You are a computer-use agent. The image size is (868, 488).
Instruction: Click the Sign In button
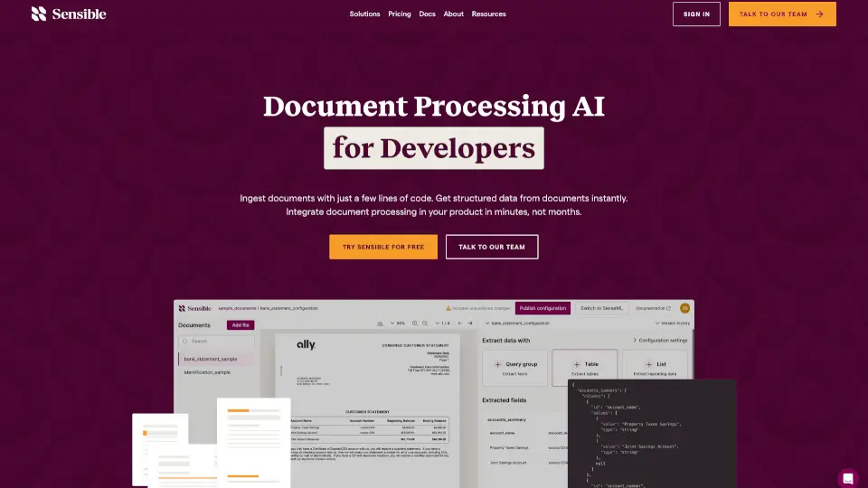pos(696,14)
